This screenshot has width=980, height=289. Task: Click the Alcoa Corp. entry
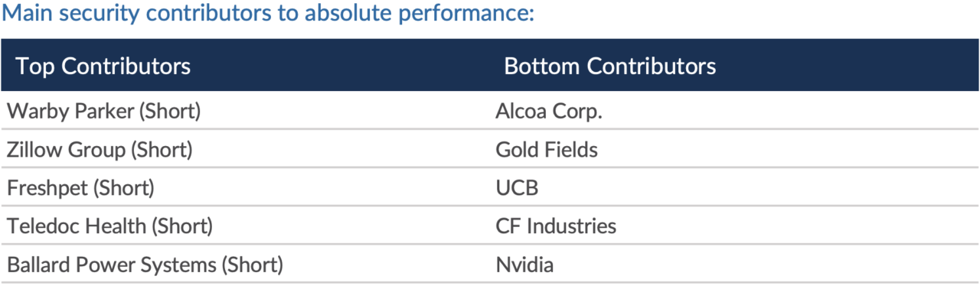pyautogui.click(x=549, y=111)
